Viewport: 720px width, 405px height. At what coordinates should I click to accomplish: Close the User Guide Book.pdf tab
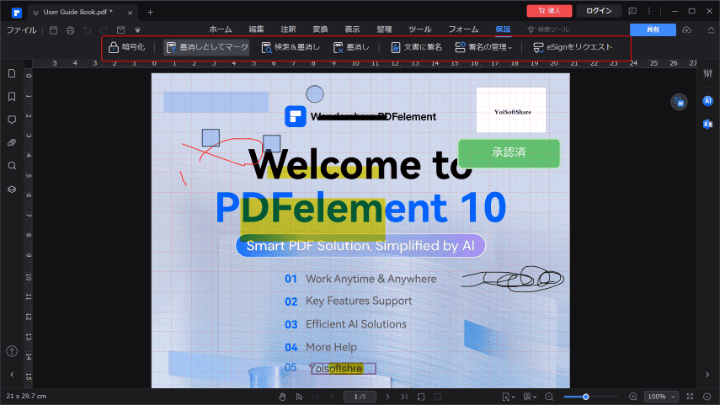click(x=130, y=13)
